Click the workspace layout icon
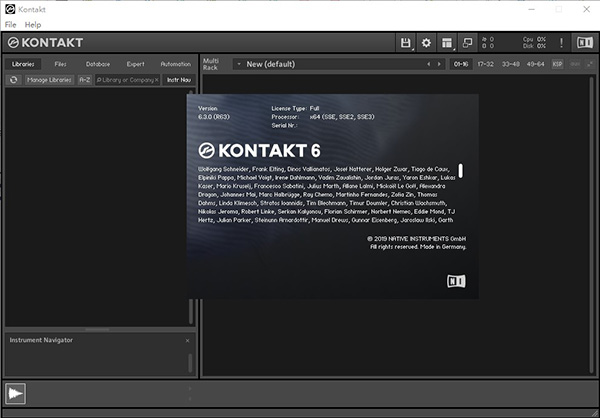This screenshot has height=418, width=600. point(446,43)
